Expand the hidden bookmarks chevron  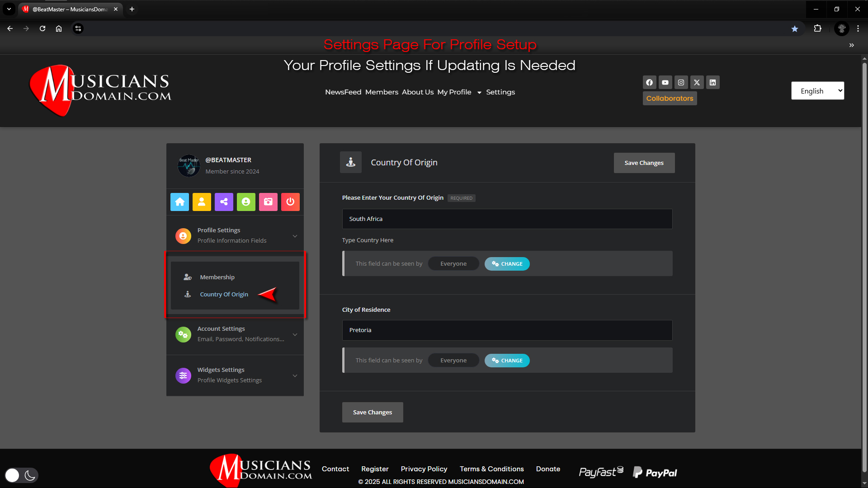[x=852, y=45]
